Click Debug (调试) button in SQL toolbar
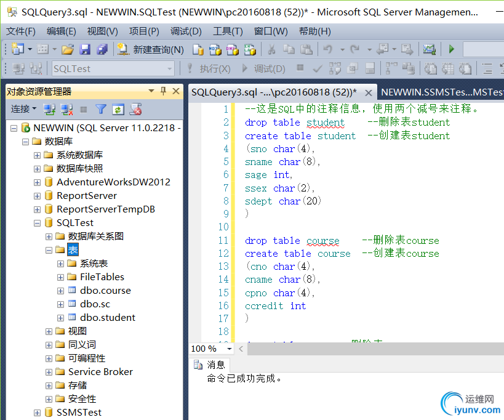Screen dimensions: 504x420 pos(263,68)
